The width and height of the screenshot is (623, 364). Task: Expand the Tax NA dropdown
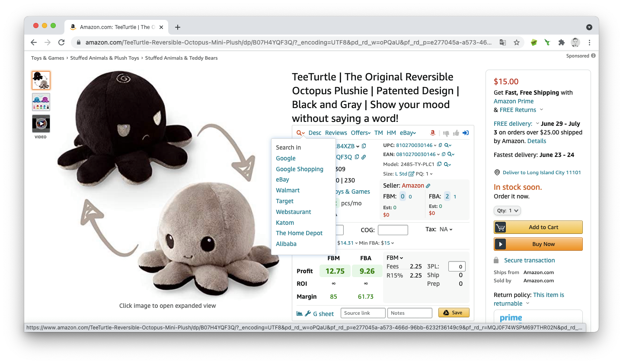pyautogui.click(x=446, y=230)
